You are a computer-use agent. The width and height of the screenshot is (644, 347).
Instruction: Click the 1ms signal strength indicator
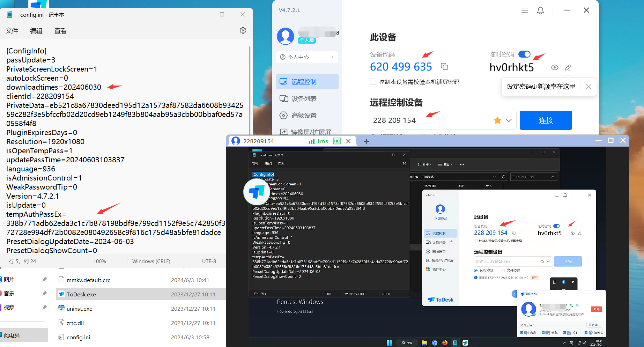[x=318, y=141]
